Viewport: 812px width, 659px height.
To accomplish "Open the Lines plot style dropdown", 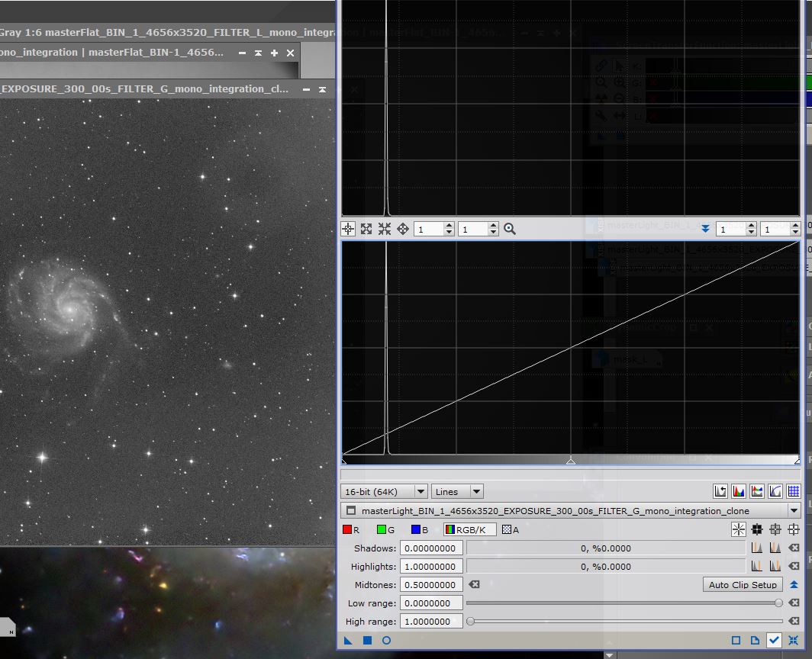I will [x=457, y=491].
